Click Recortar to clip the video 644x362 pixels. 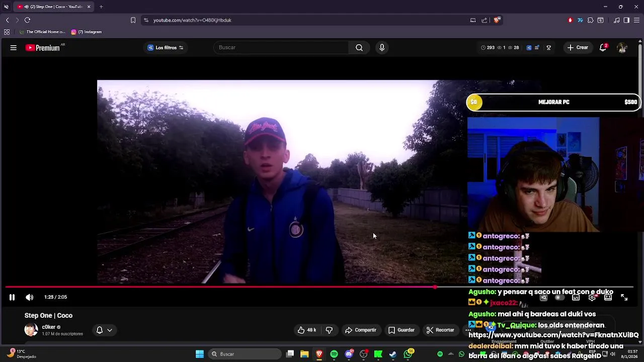pos(440,330)
